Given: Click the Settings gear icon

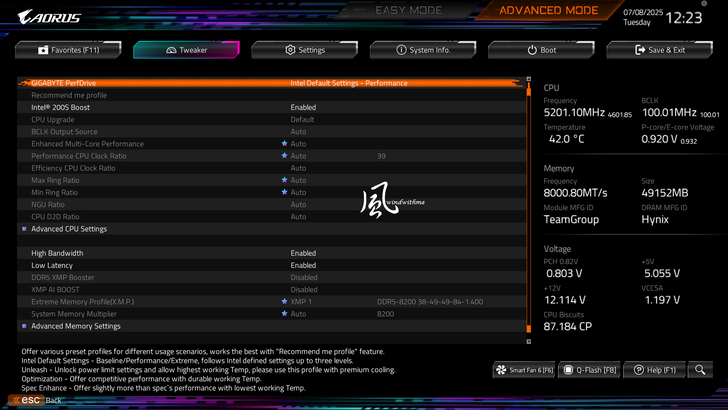Looking at the screenshot, I should click(x=290, y=50).
